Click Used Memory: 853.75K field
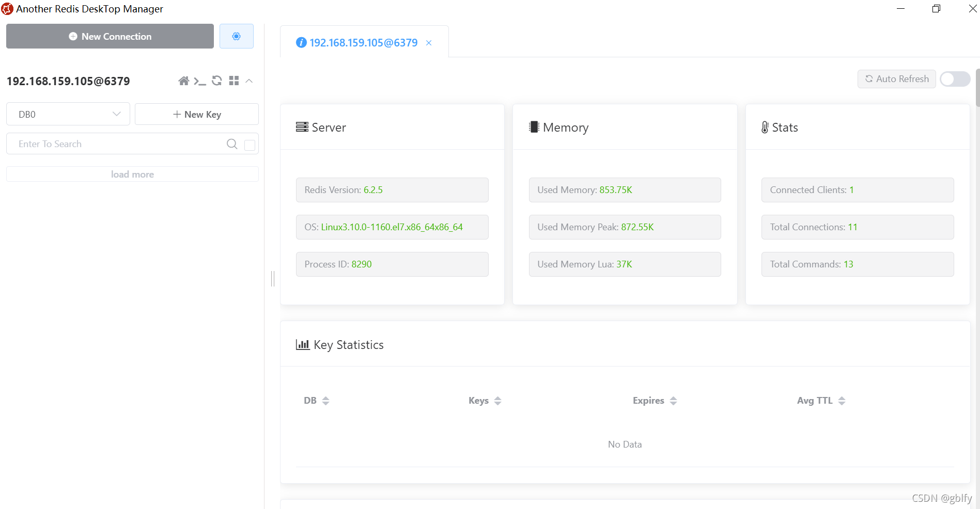 (x=625, y=190)
